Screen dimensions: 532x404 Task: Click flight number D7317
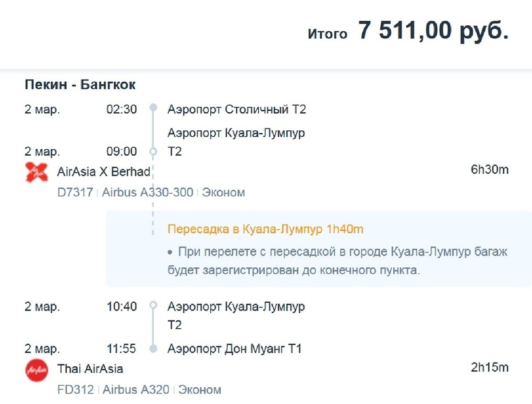tap(75, 193)
